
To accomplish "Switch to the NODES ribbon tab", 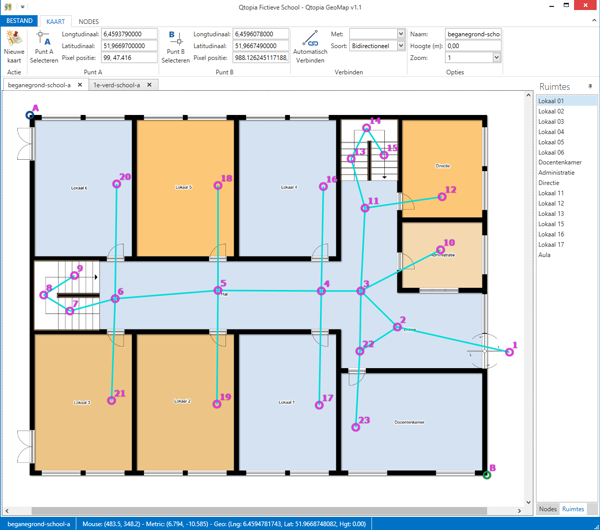I will 88,21.
